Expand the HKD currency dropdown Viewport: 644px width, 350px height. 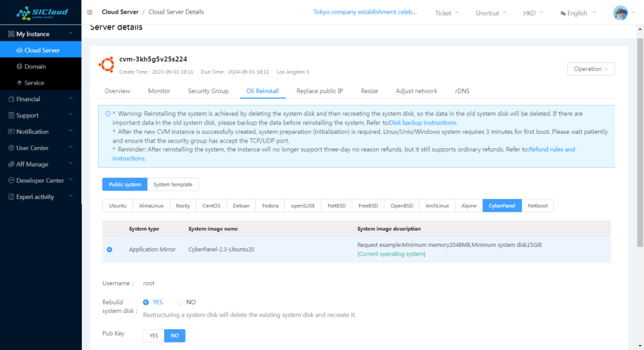533,13
